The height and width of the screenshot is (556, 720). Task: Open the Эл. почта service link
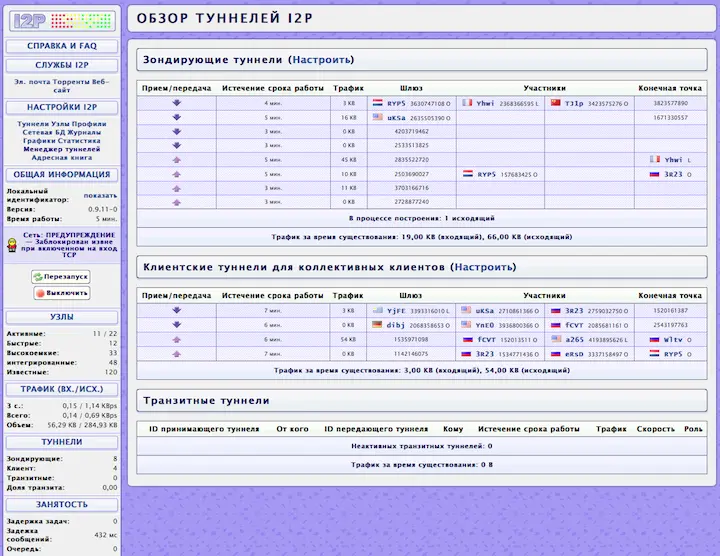pyautogui.click(x=32, y=82)
